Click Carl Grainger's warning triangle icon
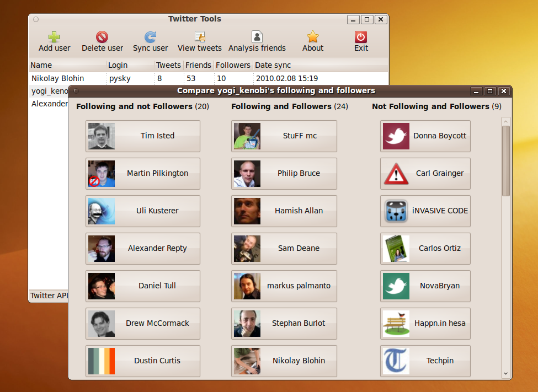Viewport: 538px width, 392px height. click(x=396, y=174)
